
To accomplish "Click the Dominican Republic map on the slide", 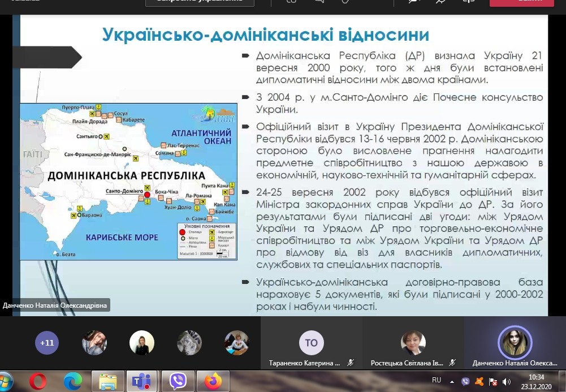I will click(128, 182).
